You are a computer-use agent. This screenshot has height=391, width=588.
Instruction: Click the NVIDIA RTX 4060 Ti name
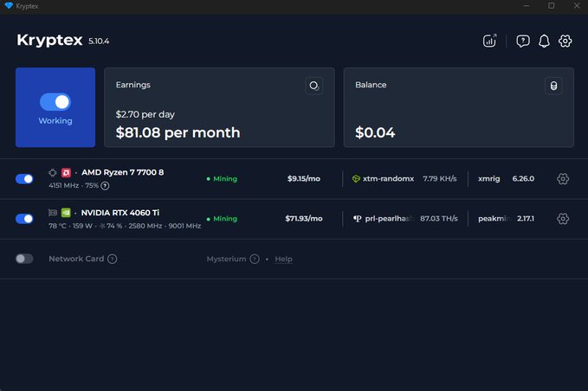pos(120,213)
